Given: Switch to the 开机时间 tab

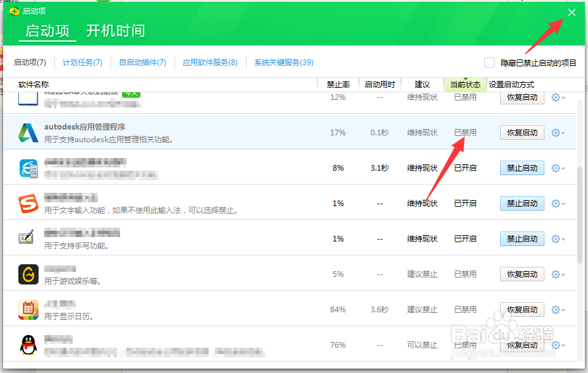Looking at the screenshot, I should click(x=116, y=31).
